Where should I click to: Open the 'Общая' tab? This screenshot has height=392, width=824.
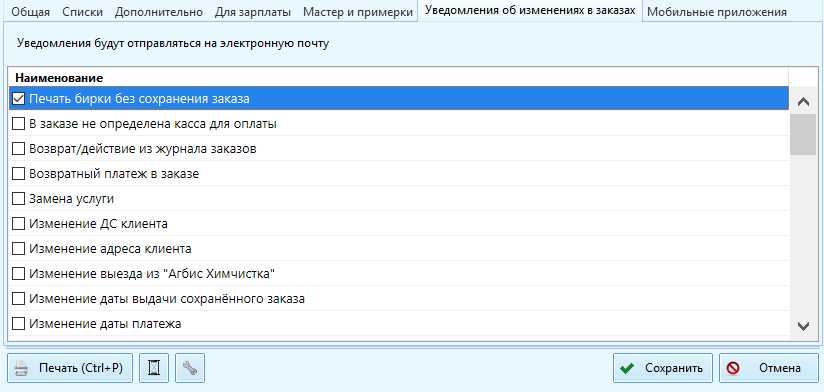(30, 12)
